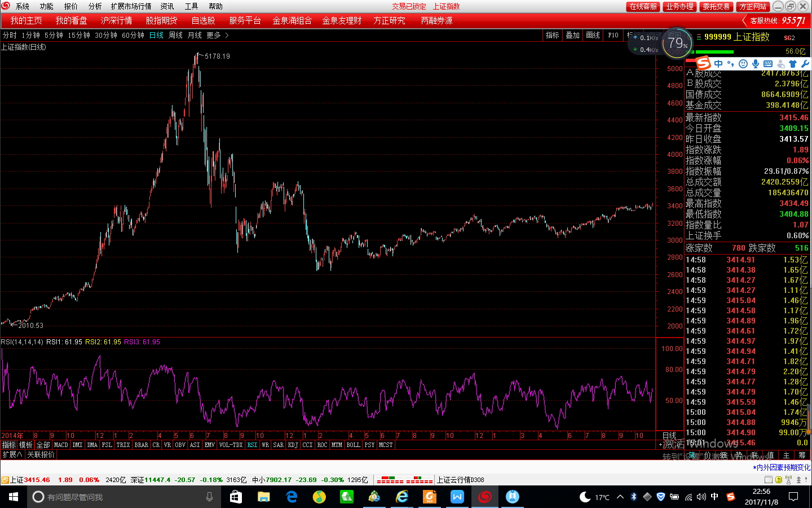The width and height of the screenshot is (812, 508).
Task: Open the list menu next to 999999
Action: pos(699,37)
